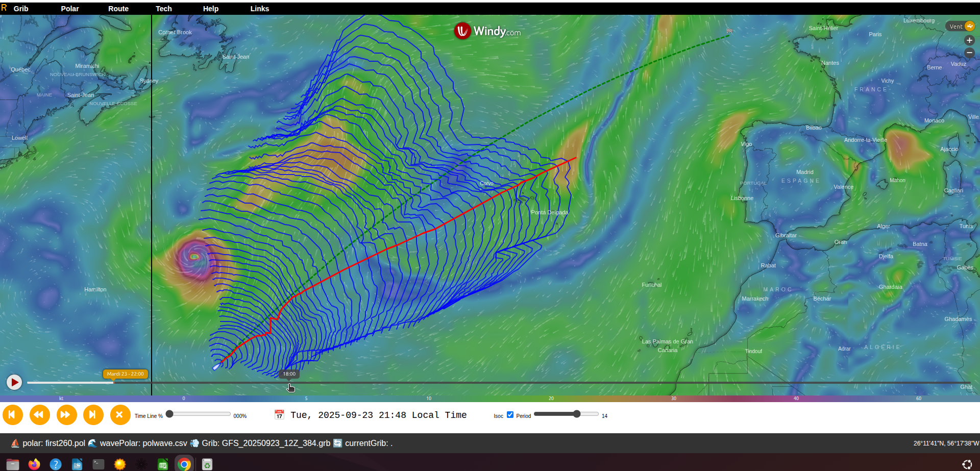Viewport: 980px width, 471px height.
Task: Expand the Tech menu
Action: 164,9
